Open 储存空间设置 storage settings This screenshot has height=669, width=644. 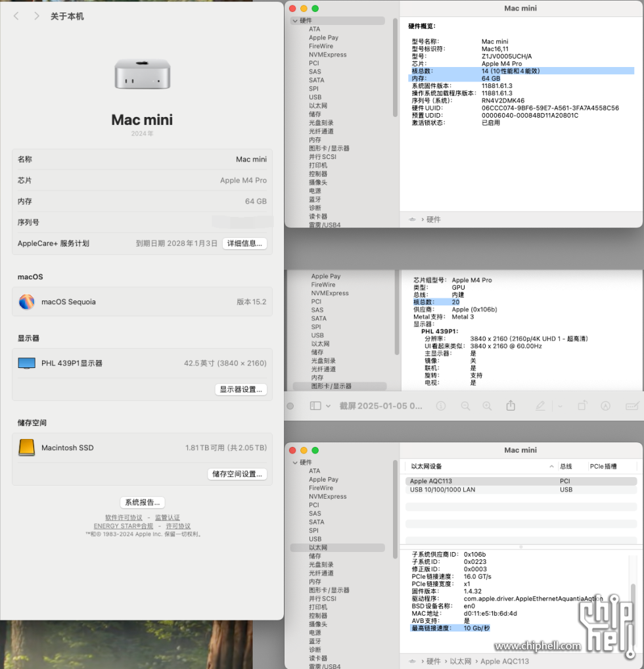[237, 474]
